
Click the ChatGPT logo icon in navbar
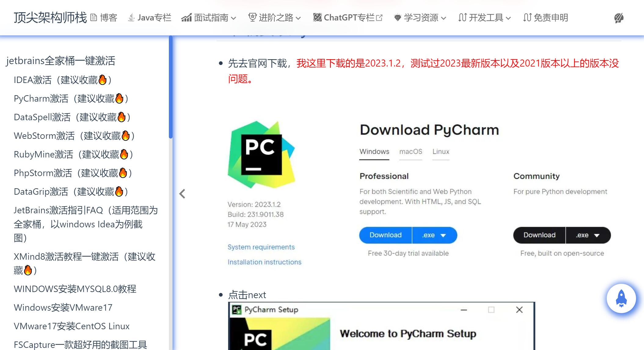(x=317, y=18)
